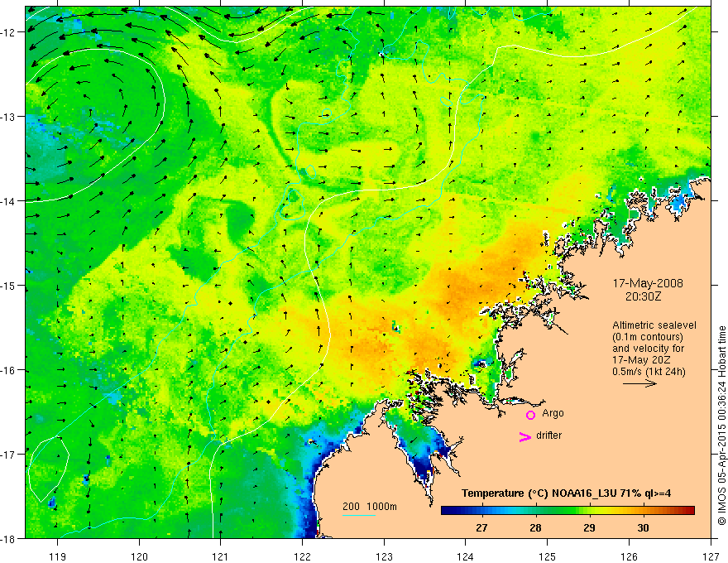Click the '(0.1m contours)' caption line
Image resolution: width=728 pixels, height=563 pixels.
click(648, 337)
